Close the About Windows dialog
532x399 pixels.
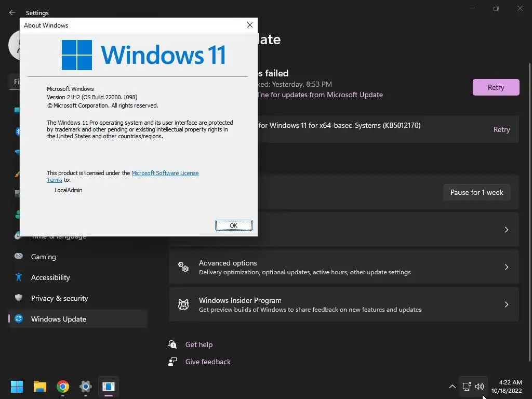pyautogui.click(x=250, y=25)
